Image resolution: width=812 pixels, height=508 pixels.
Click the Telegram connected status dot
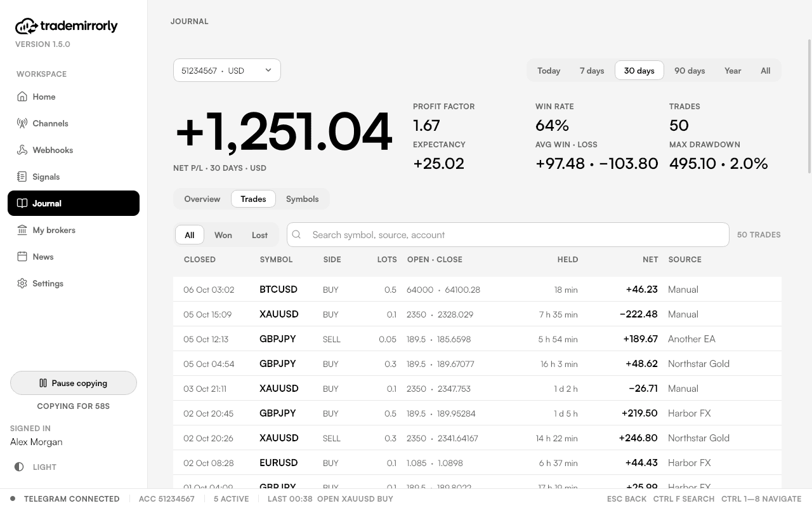[x=13, y=498]
